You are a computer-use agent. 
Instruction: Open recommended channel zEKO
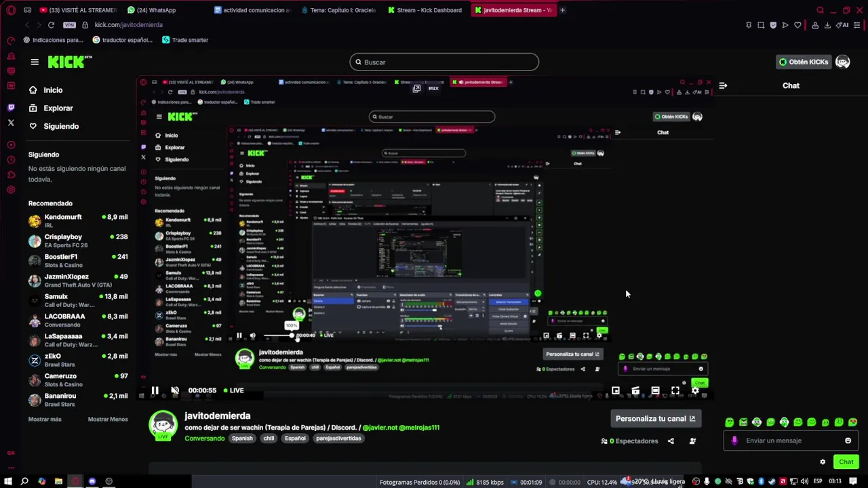(78, 360)
